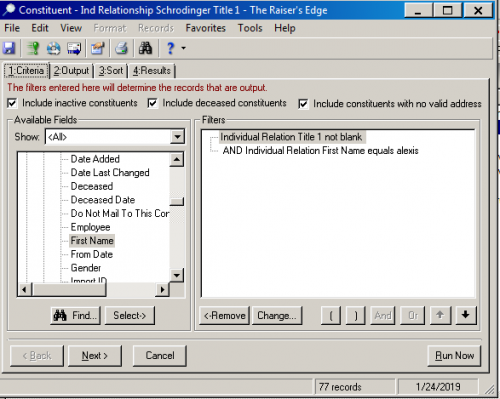
Task: Click the green exclamation Run icon
Action: (33, 48)
